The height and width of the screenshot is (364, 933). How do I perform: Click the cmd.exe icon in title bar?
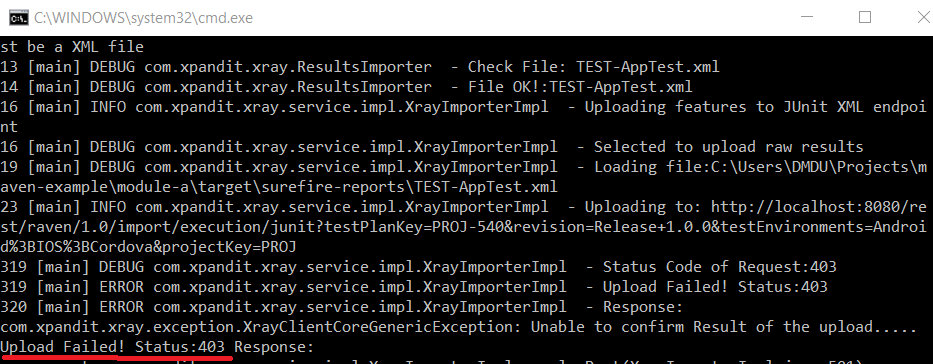(18, 18)
